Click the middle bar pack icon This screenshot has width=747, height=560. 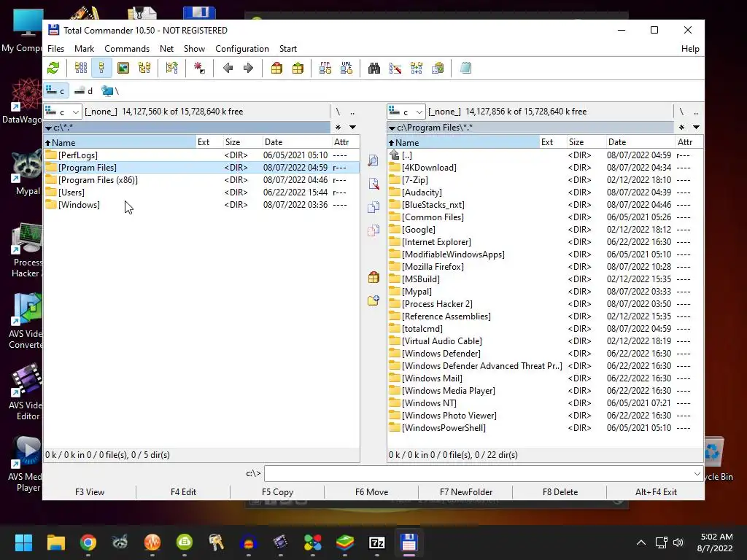[373, 277]
